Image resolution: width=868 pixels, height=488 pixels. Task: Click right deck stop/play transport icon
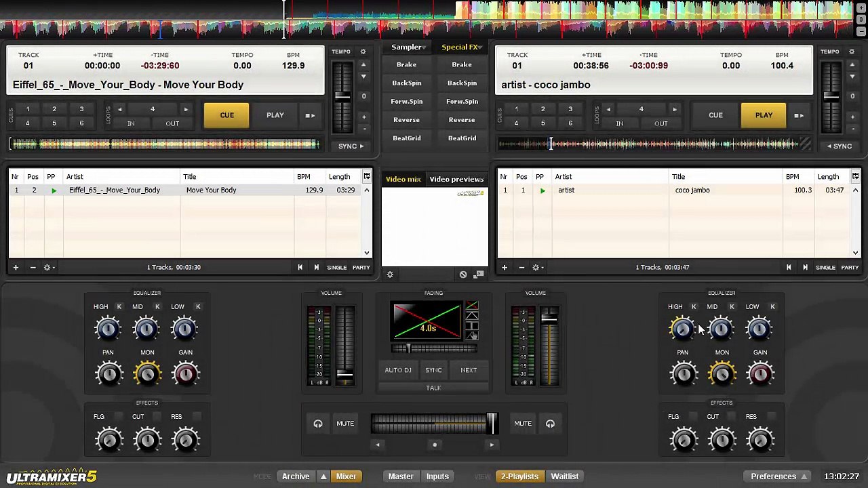click(799, 116)
